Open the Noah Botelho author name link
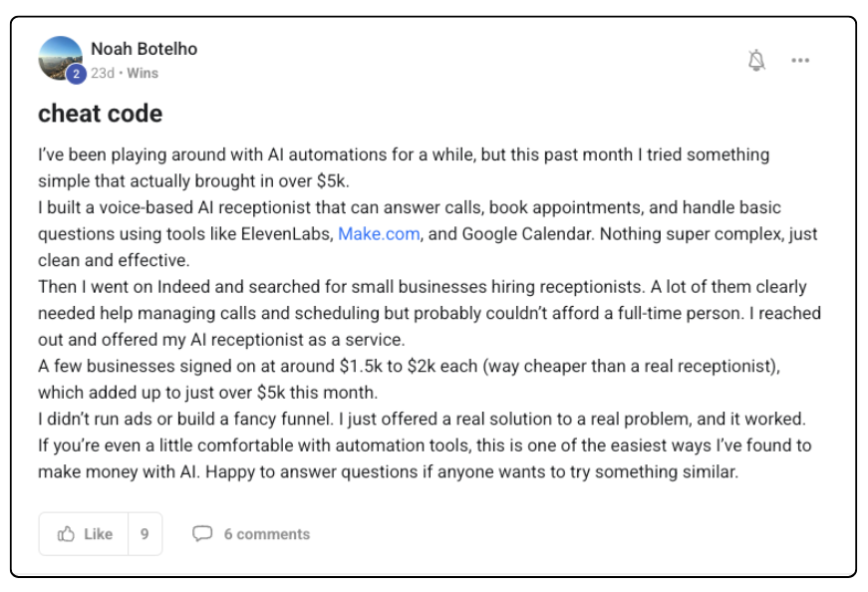Screen dimensions: 868x592 click(144, 49)
